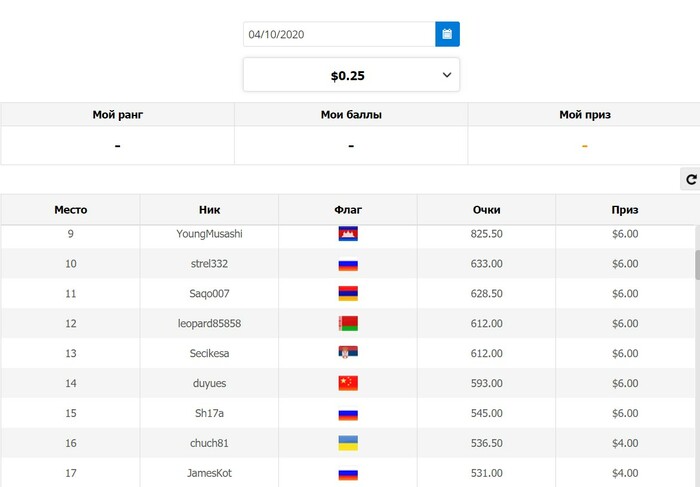This screenshot has height=487, width=700.
Task: Click the date input field 04/10/2020
Action: click(338, 34)
